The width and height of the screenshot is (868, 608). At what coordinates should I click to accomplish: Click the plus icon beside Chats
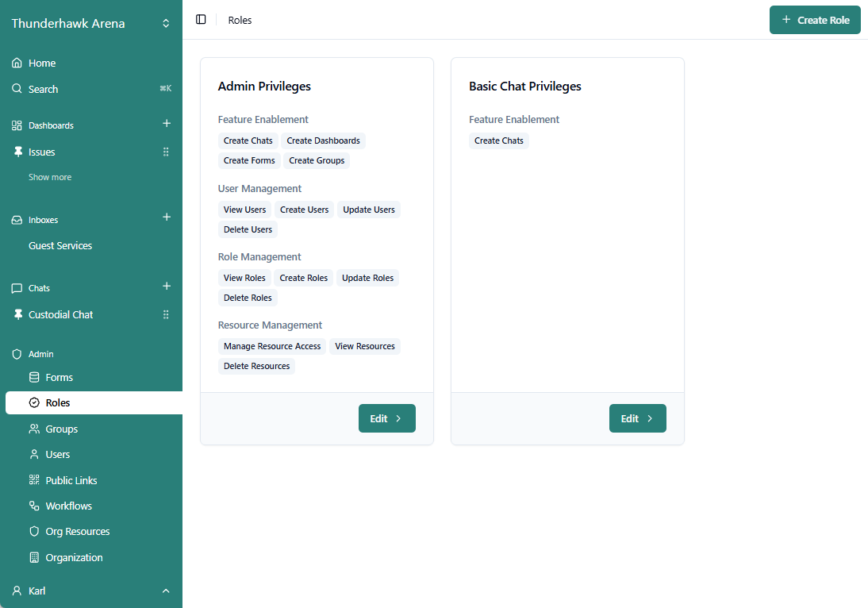coord(167,287)
